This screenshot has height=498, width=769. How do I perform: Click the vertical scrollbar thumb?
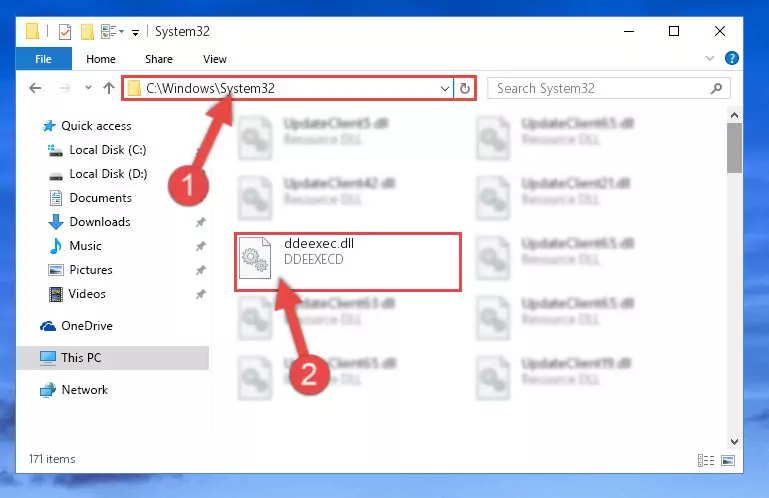point(734,148)
